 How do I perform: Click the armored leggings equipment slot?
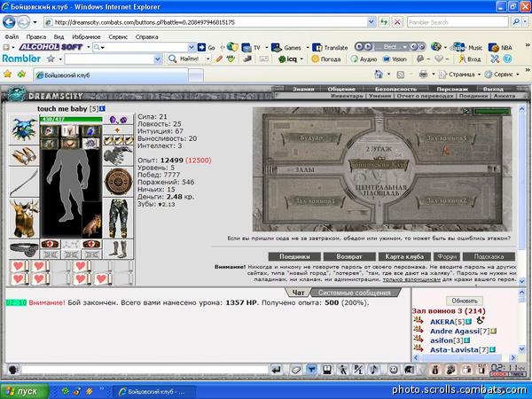coord(118,218)
